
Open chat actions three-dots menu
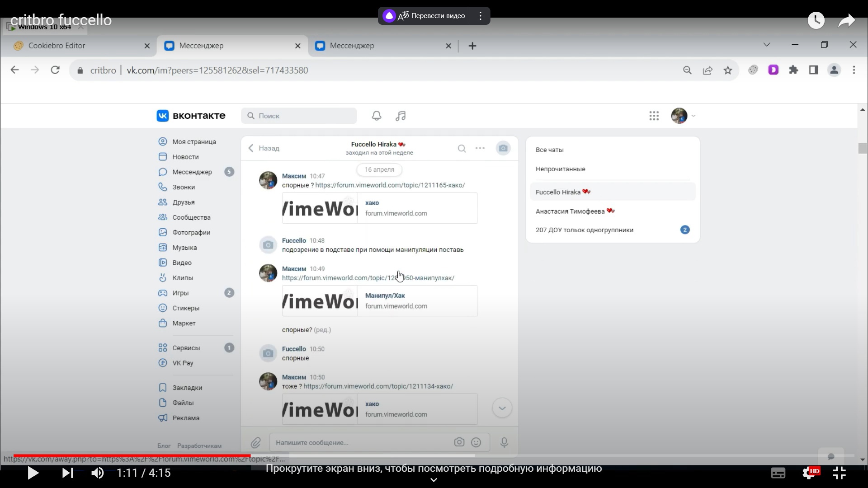click(x=480, y=148)
